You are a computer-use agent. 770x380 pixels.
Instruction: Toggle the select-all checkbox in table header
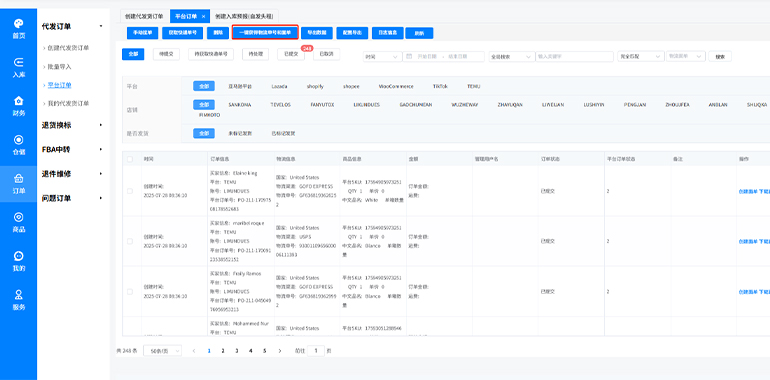[130, 159]
